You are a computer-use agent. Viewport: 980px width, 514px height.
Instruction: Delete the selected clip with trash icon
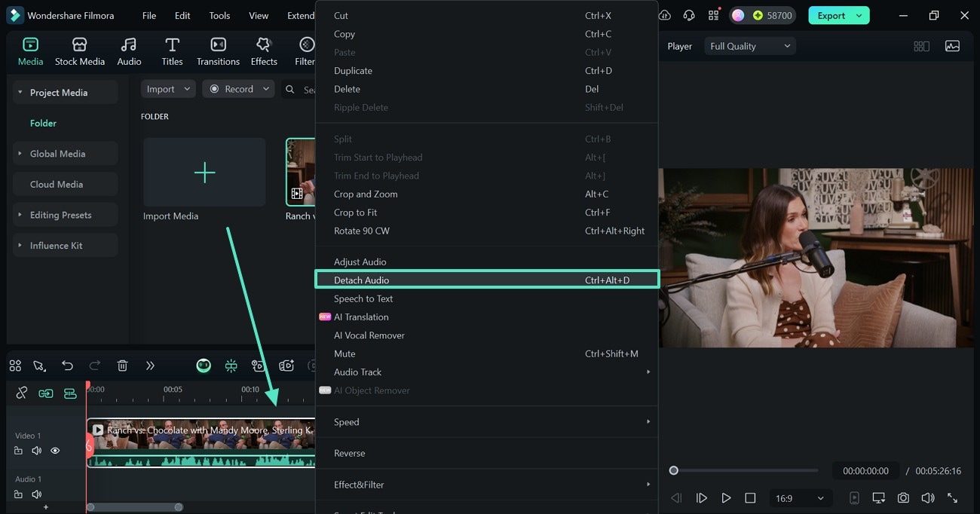(x=122, y=366)
